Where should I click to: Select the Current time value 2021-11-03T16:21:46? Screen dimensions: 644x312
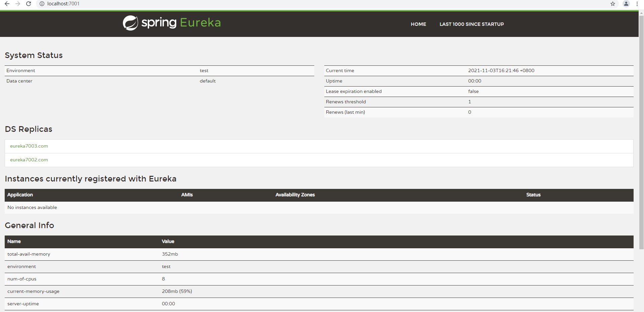pos(501,70)
